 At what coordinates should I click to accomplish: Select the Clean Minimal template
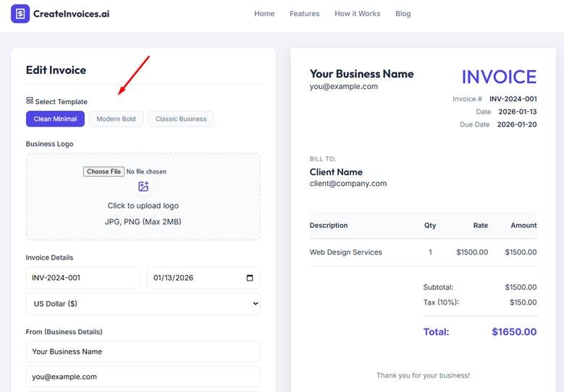[x=55, y=119]
